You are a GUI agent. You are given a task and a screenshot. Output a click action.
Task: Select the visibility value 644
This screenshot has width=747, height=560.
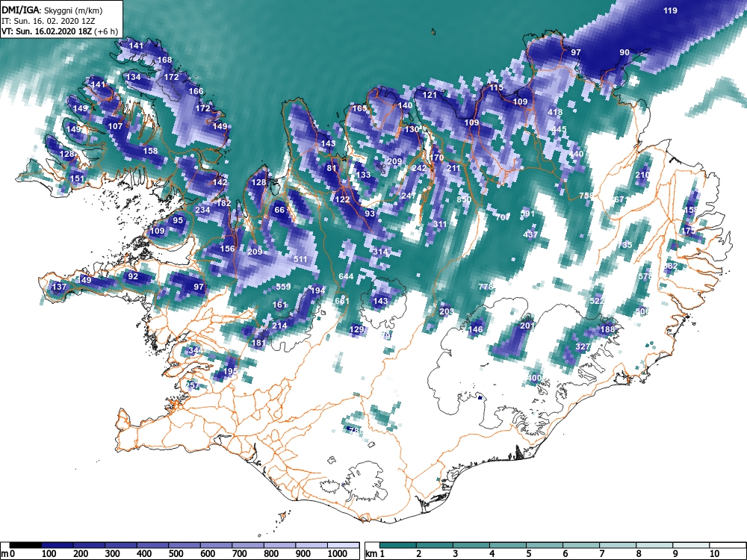point(346,276)
